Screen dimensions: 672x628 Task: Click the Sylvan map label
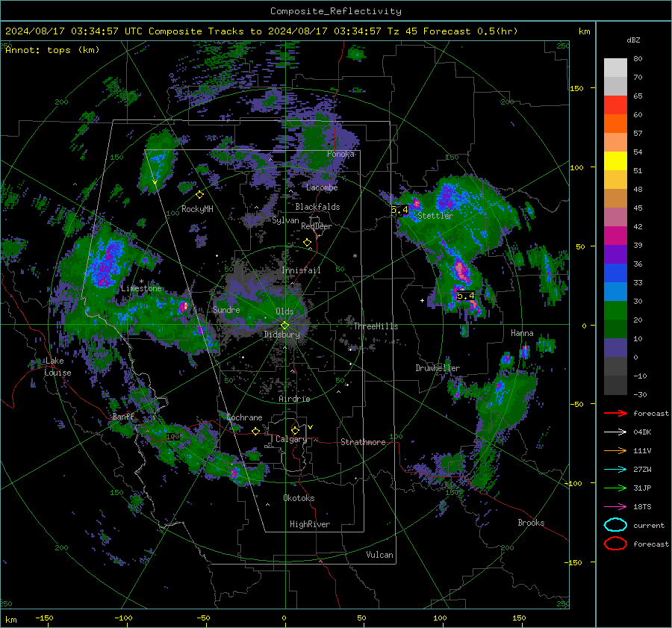pyautogui.click(x=285, y=220)
